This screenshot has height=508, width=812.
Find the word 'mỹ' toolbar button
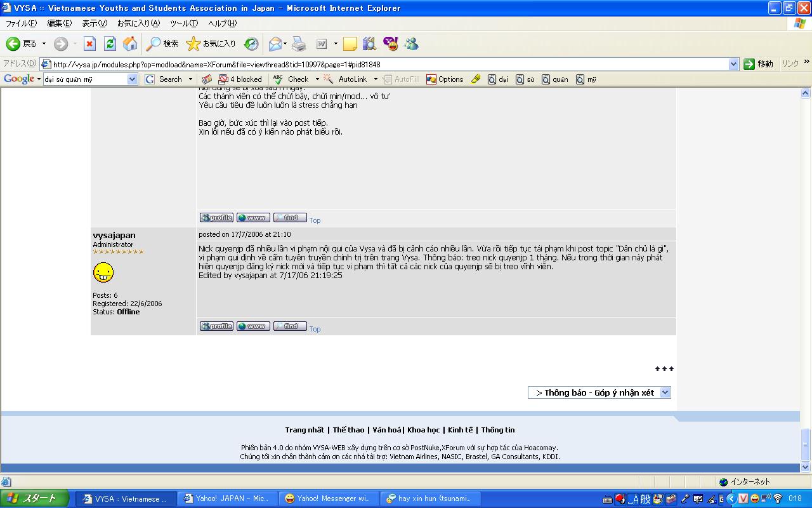tap(586, 79)
